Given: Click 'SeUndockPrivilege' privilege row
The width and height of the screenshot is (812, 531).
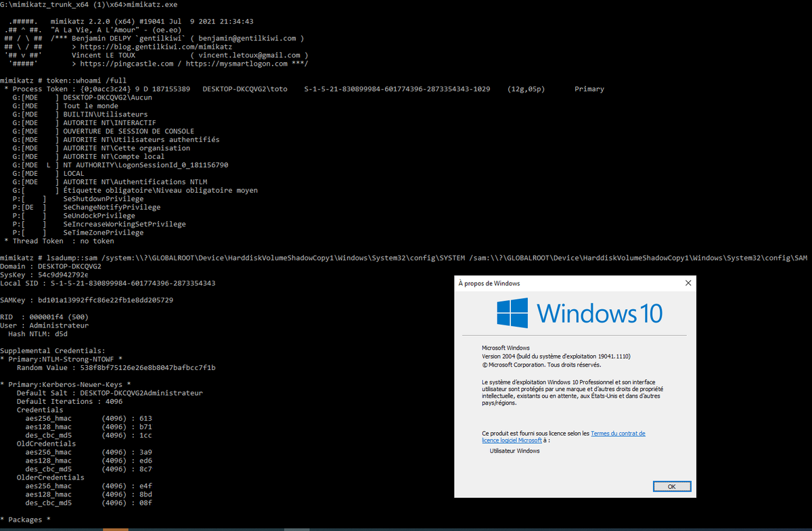Looking at the screenshot, I should pos(74,216).
